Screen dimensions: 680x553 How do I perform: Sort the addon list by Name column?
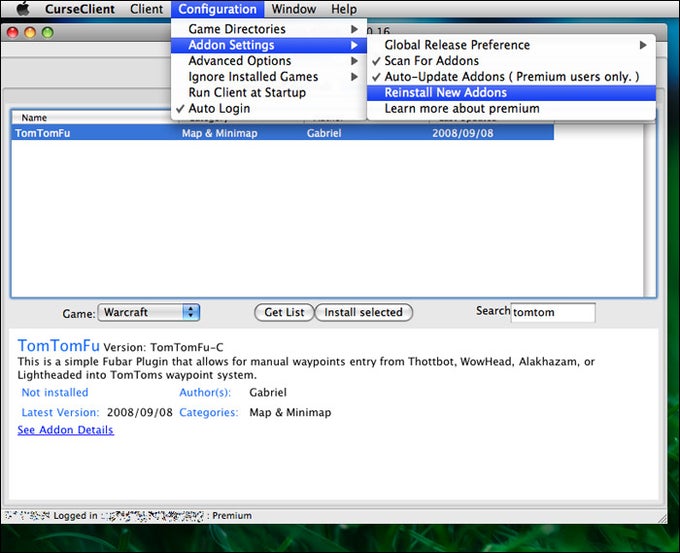click(34, 118)
